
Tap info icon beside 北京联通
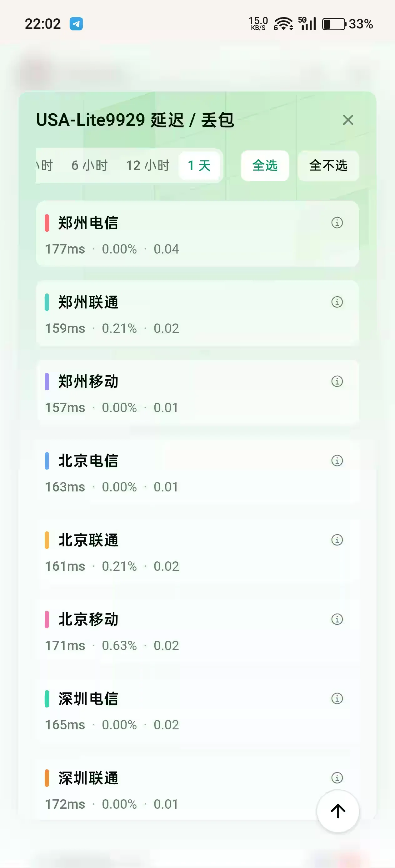pos(337,540)
